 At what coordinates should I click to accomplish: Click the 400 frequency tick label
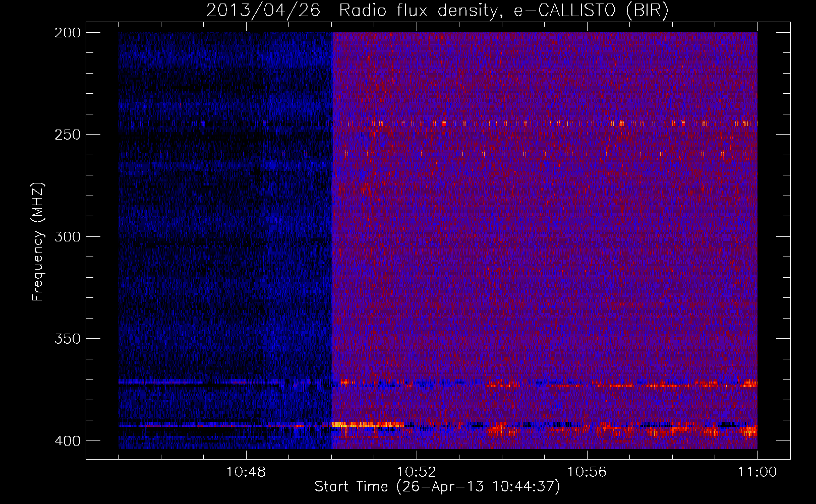coord(67,440)
